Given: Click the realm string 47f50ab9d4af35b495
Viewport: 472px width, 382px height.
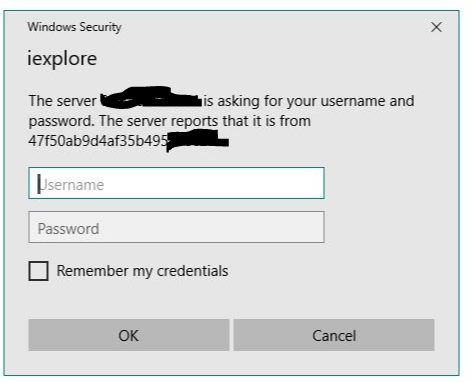Looking at the screenshot, I should pos(98,141).
